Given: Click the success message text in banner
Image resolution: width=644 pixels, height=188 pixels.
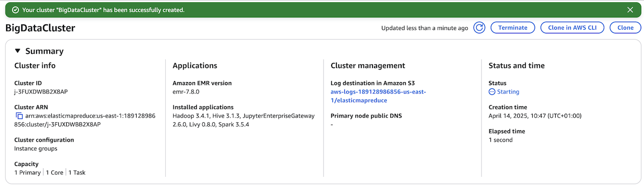Looking at the screenshot, I should click(x=103, y=10).
